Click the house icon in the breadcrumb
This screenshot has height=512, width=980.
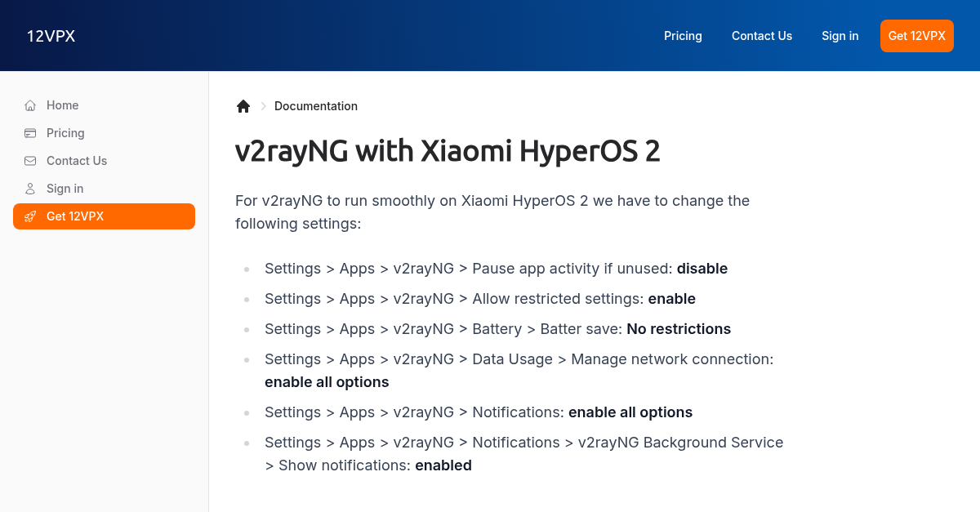(243, 105)
